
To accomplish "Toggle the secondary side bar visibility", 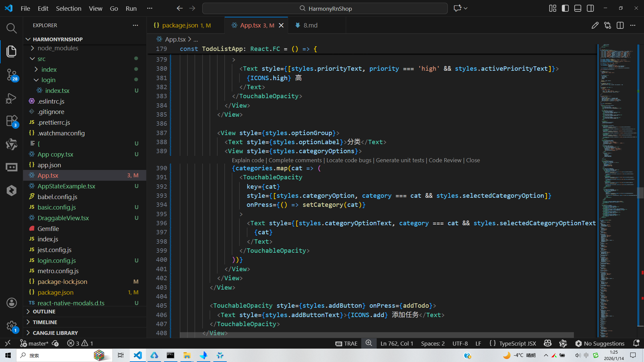I will 590,8.
